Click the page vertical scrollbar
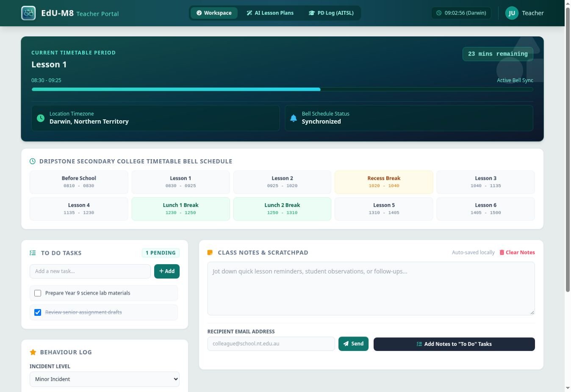The image size is (571, 392). (568, 149)
